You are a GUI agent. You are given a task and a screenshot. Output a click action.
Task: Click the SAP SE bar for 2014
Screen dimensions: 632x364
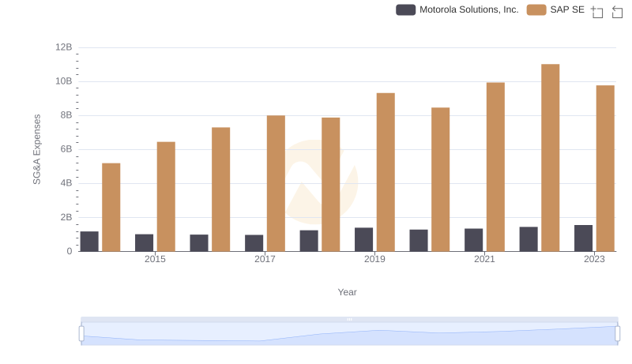coord(111,207)
